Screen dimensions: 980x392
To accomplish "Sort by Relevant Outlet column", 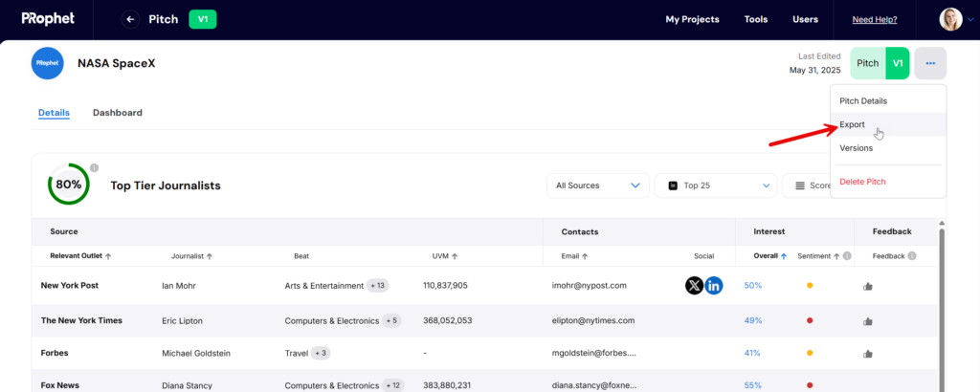I will [x=80, y=256].
